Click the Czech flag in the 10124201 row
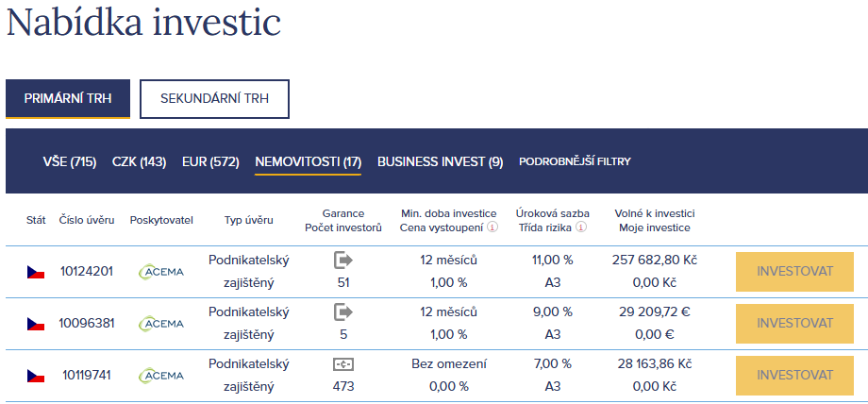Screen dimensions: 868x404 click(x=36, y=272)
